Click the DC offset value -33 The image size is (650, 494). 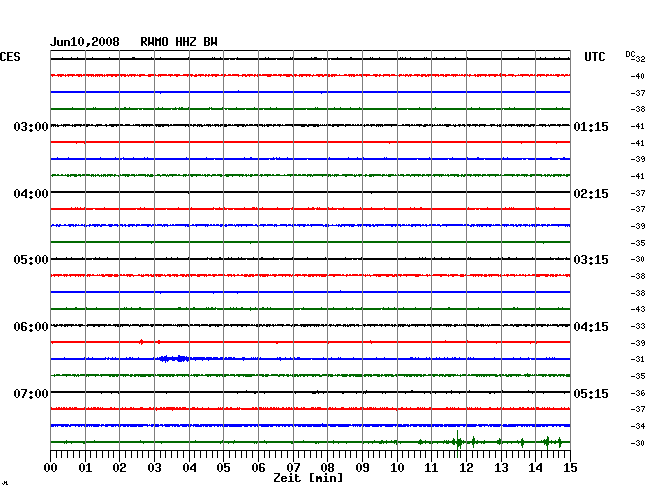pyautogui.click(x=638, y=326)
